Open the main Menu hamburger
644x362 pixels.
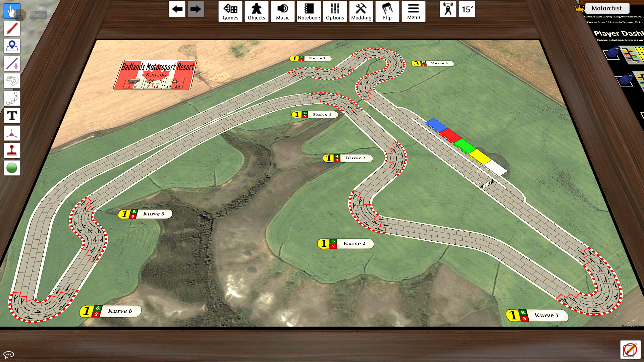click(x=414, y=11)
